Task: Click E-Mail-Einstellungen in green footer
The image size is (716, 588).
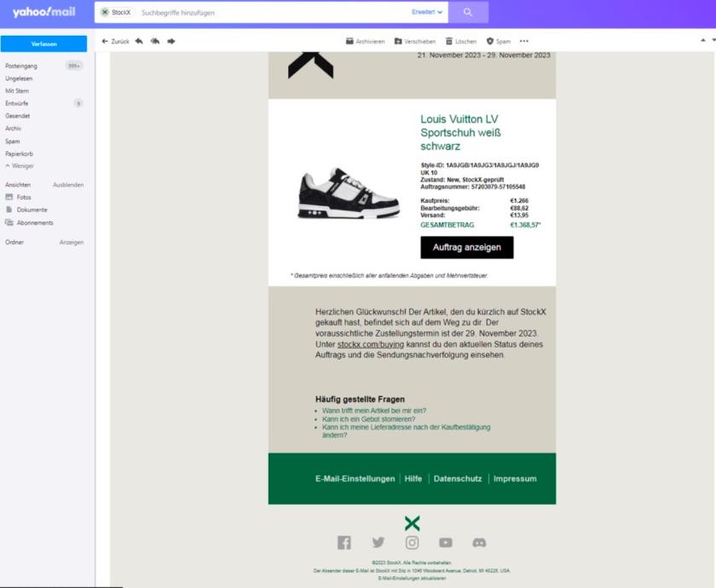Action: click(355, 479)
